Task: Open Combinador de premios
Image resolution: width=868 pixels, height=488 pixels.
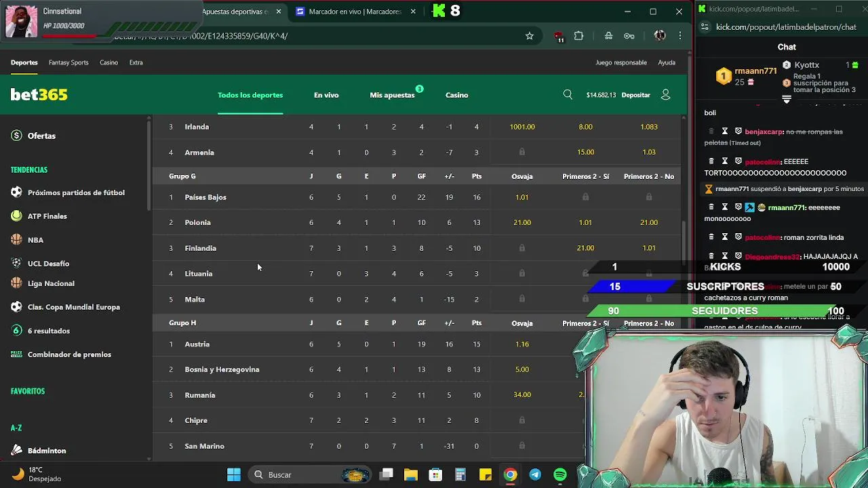Action: [x=69, y=354]
